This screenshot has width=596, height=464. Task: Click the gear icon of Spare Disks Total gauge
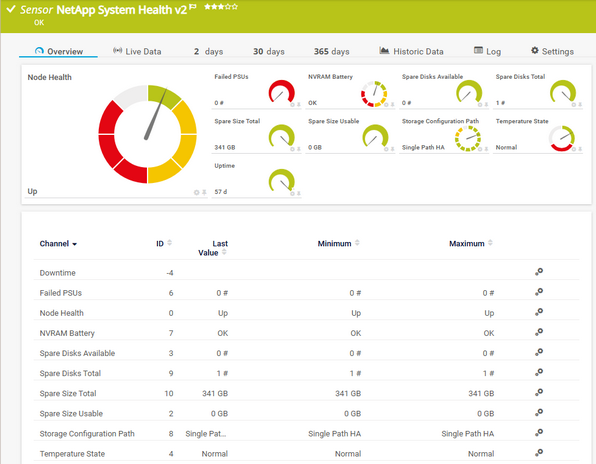[x=574, y=105]
